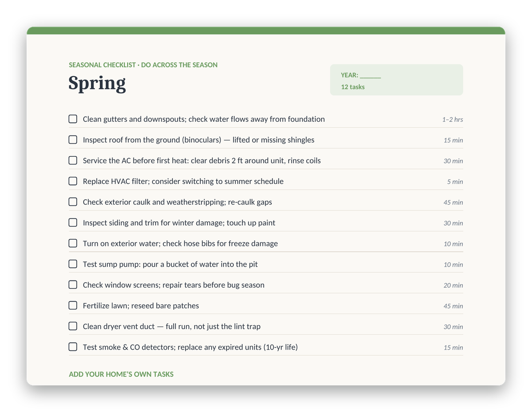Click the 'Inspect siding and trim' task text
Image resolution: width=532 pixels, height=412 pixels.
[x=121, y=223]
